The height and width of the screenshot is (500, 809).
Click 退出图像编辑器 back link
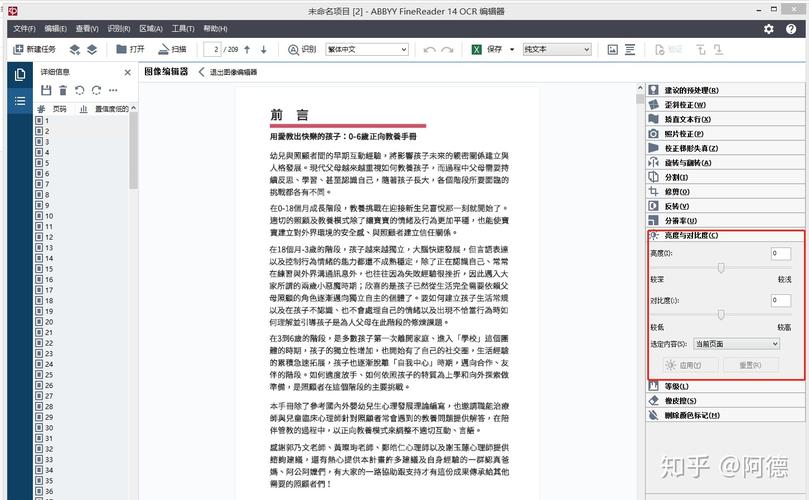pyautogui.click(x=228, y=72)
